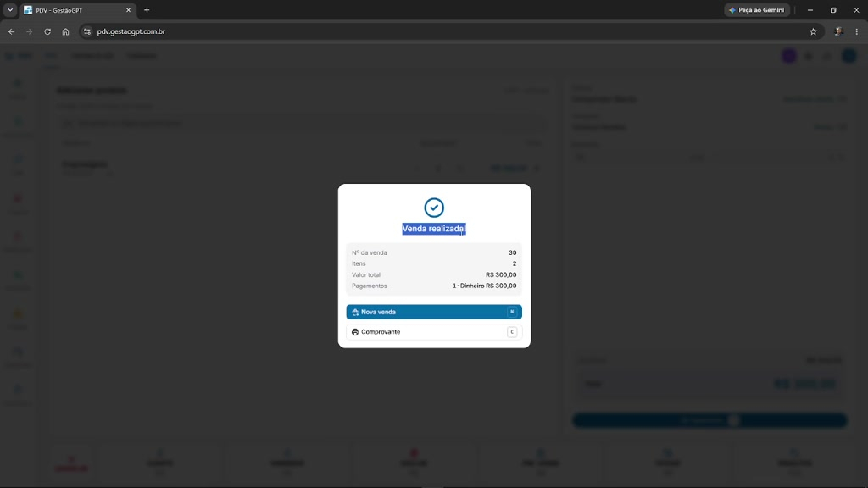Image resolution: width=868 pixels, height=488 pixels.
Task: Print the Comprovante receipt
Action: (x=434, y=332)
